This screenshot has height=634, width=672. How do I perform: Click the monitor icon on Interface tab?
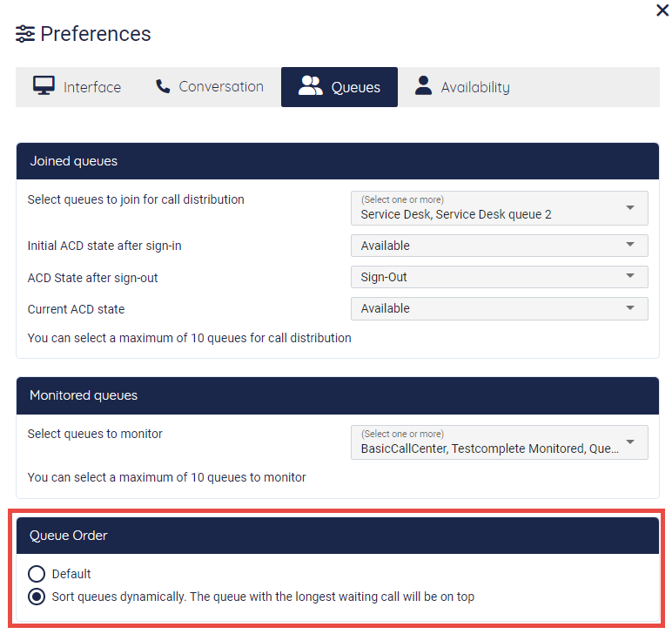44,86
